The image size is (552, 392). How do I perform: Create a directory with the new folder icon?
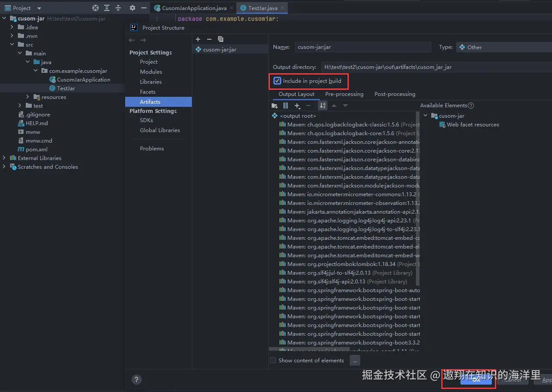[x=275, y=106]
